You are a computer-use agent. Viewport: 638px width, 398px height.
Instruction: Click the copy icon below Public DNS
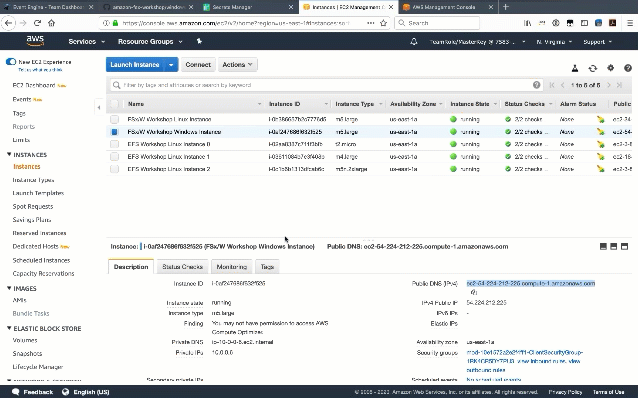click(x=474, y=292)
